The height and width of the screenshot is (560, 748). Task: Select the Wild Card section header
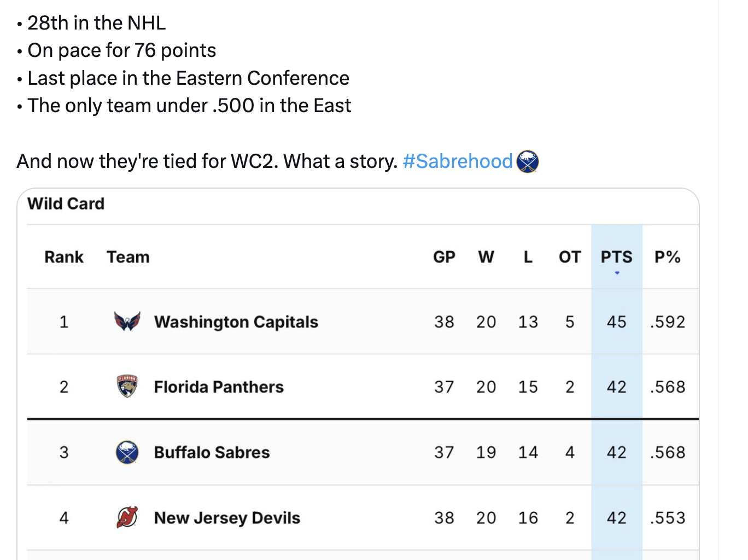tap(66, 203)
